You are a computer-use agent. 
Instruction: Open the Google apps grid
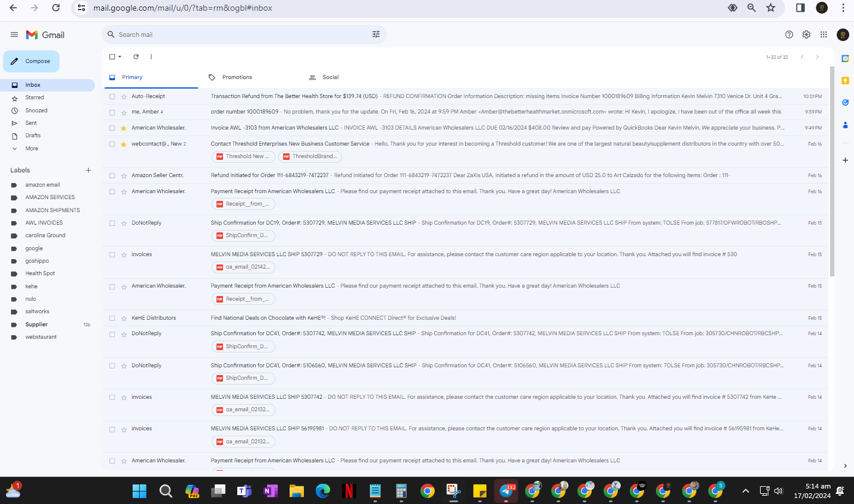tap(824, 34)
